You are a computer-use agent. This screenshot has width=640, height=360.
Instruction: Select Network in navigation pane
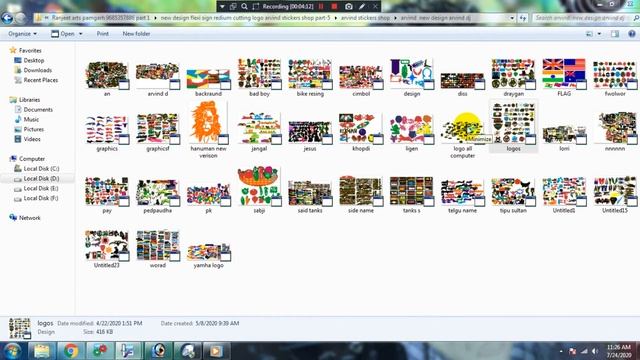(x=29, y=218)
